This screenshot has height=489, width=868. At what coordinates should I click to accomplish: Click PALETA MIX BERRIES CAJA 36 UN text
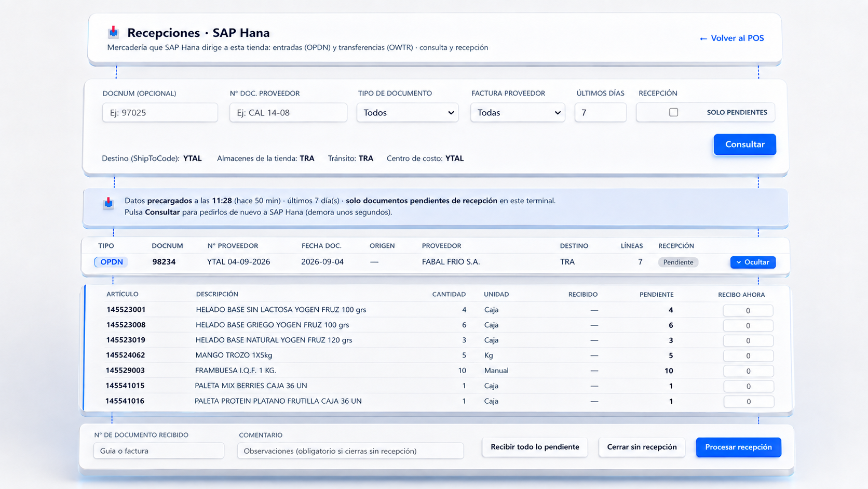(x=251, y=386)
